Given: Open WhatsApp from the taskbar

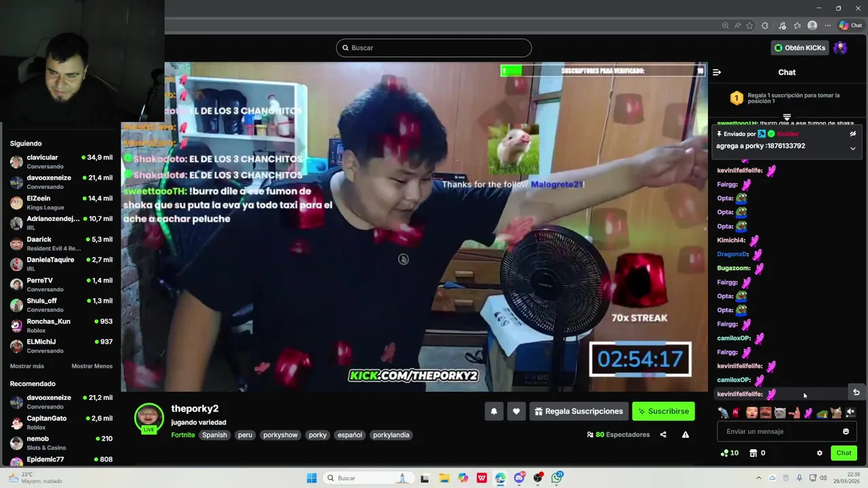Looking at the screenshot, I should click(557, 478).
